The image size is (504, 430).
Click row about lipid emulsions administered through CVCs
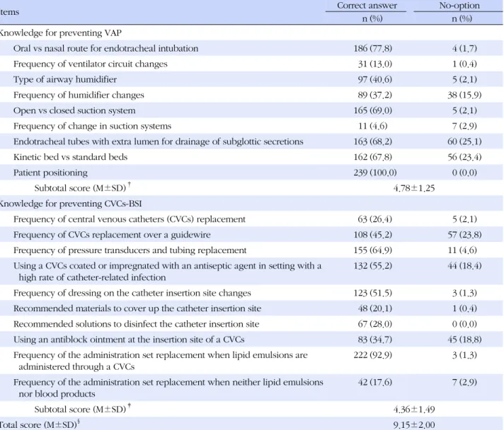pos(252,361)
